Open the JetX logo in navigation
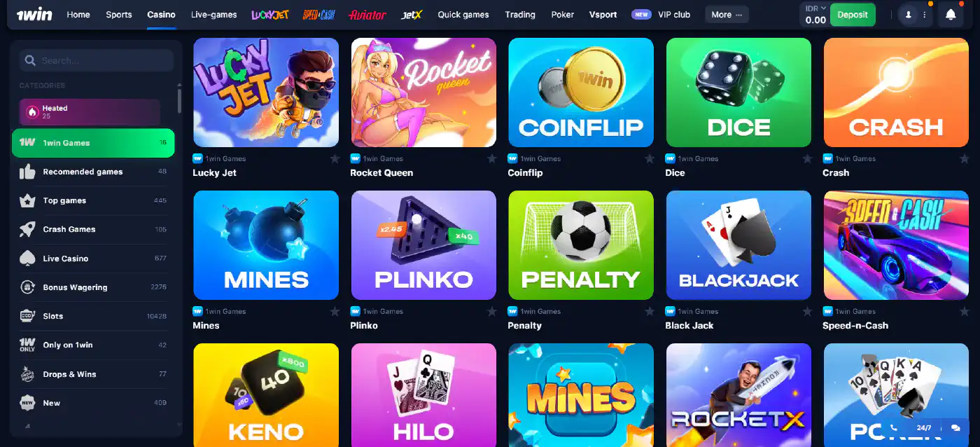Screen dimensions: 980x447 click(412, 15)
